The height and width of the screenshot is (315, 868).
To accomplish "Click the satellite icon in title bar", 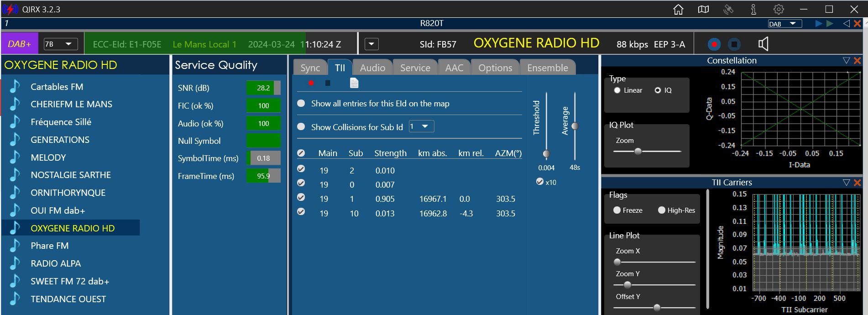I will point(728,9).
